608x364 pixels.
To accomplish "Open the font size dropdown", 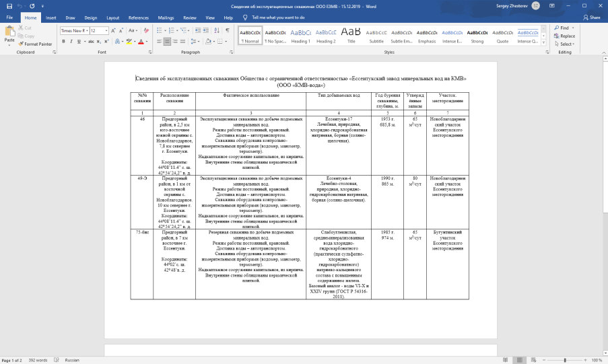I will pyautogui.click(x=106, y=31).
